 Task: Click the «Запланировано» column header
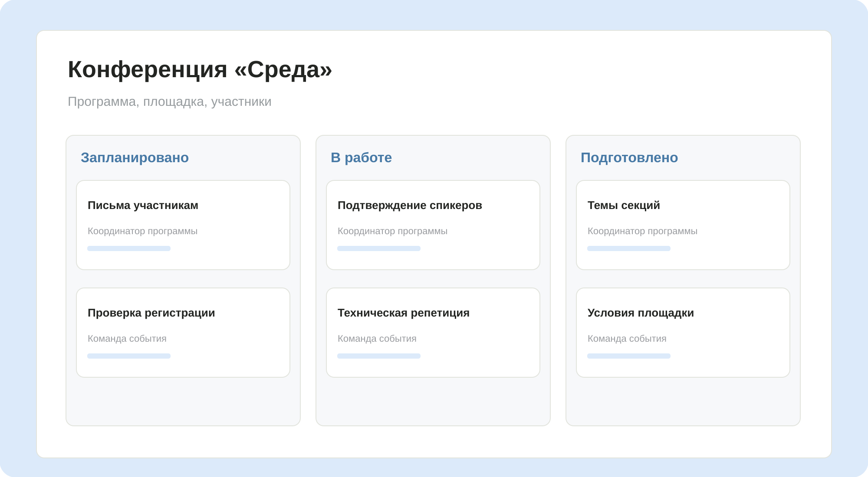tap(135, 157)
